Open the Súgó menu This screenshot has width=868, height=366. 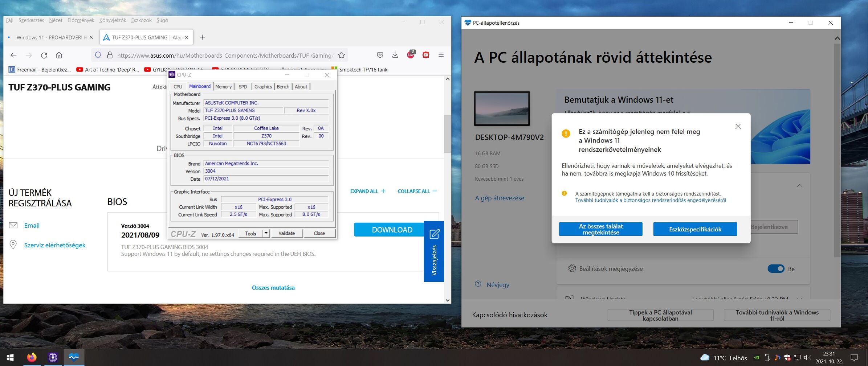(162, 20)
